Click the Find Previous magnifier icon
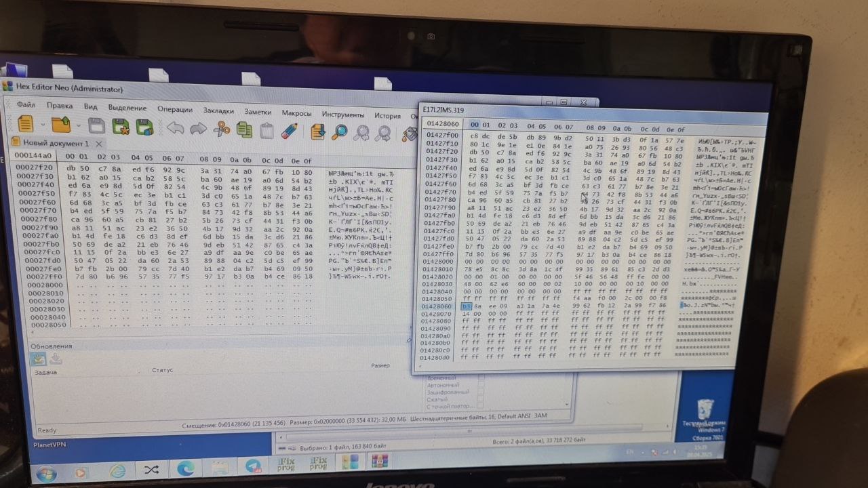This screenshot has height=488, width=868. coord(362,132)
